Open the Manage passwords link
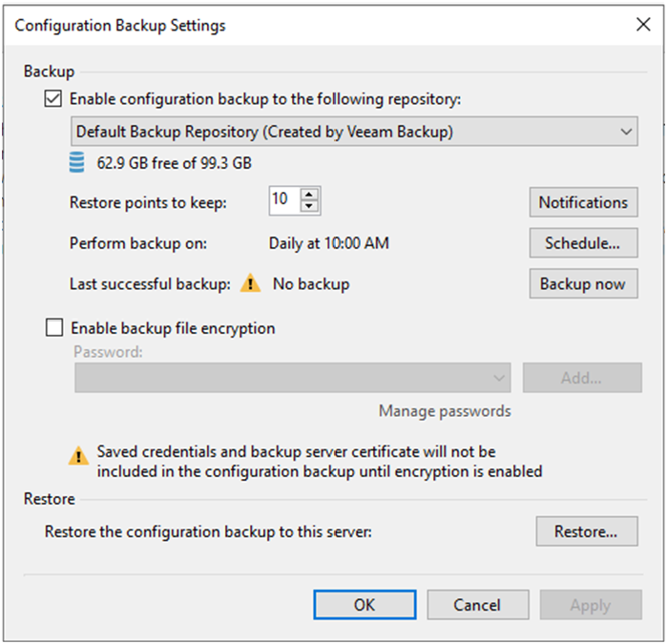 coord(445,411)
